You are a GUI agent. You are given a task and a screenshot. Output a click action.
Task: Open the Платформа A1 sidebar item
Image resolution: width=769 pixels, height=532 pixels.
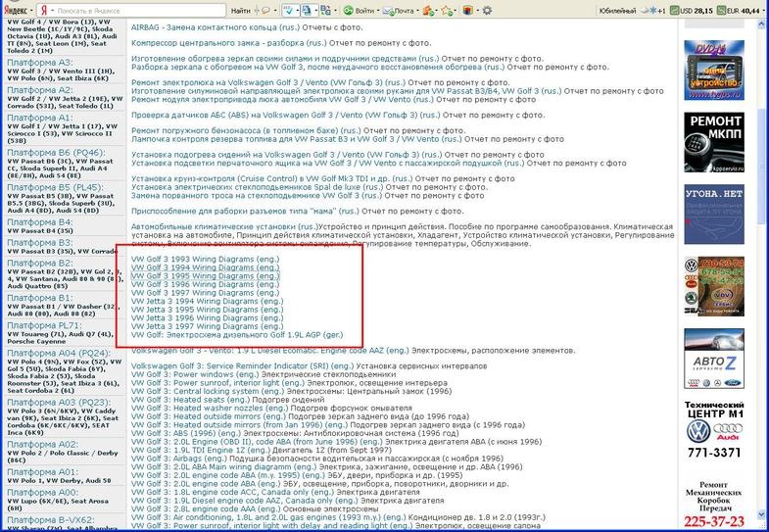[x=40, y=118]
